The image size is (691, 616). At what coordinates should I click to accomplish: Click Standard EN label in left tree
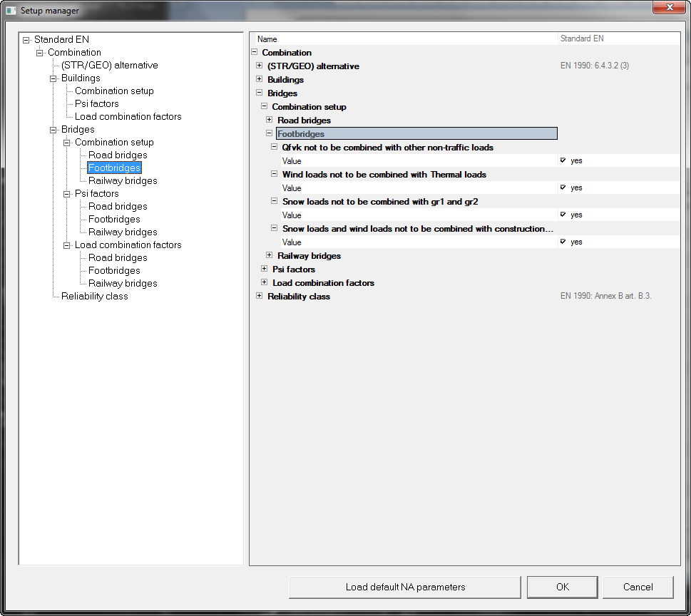click(x=61, y=40)
